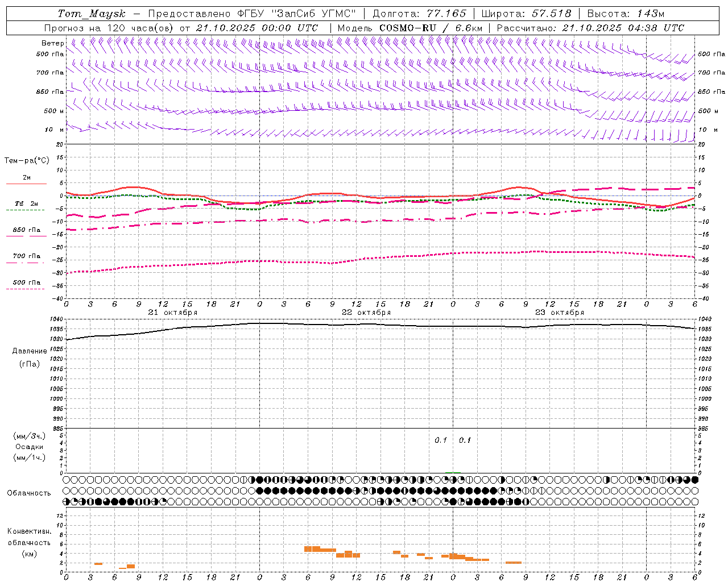Image resolution: width=728 pixels, height=582 pixels.
Task: Select the text 'Предоставлено ФГБУ "ЗапСиб УГМС"'
Action: (x=252, y=14)
